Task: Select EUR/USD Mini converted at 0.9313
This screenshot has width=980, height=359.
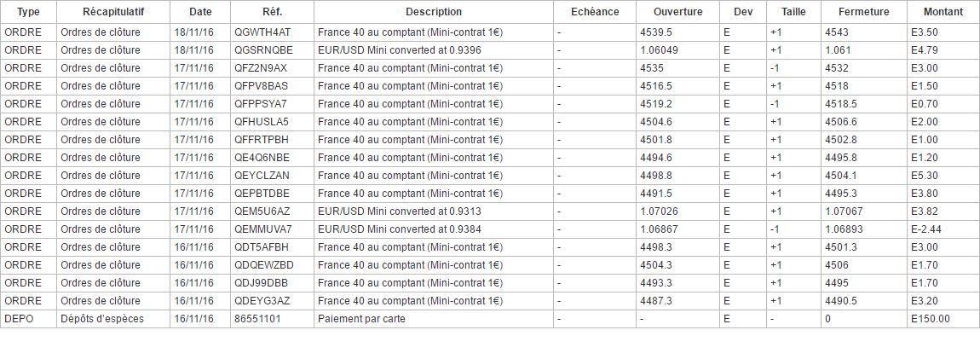Action: (x=399, y=211)
